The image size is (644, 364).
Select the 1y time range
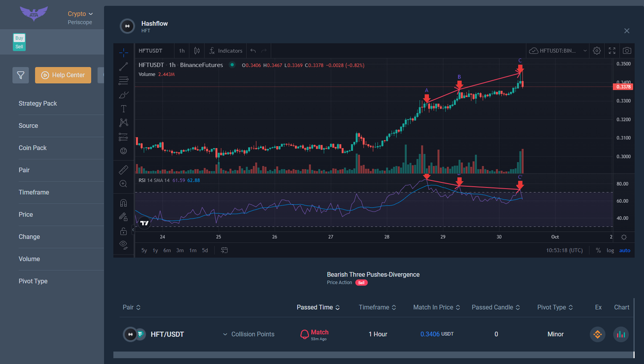pyautogui.click(x=155, y=251)
